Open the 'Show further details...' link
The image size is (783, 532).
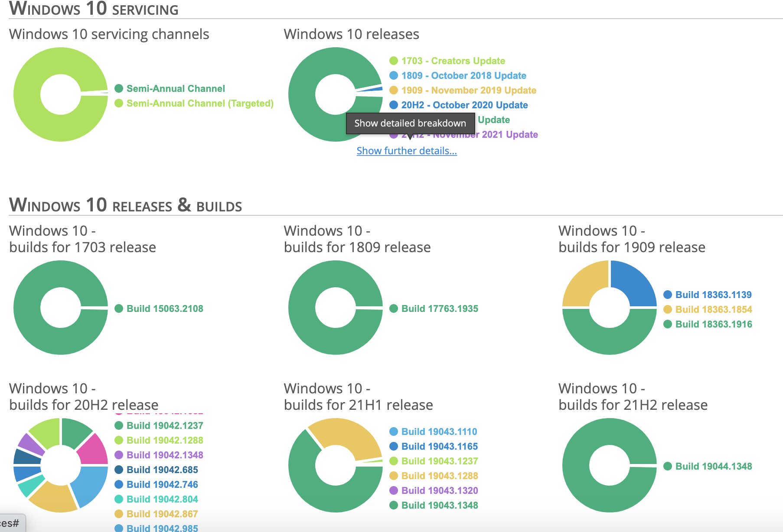407,151
